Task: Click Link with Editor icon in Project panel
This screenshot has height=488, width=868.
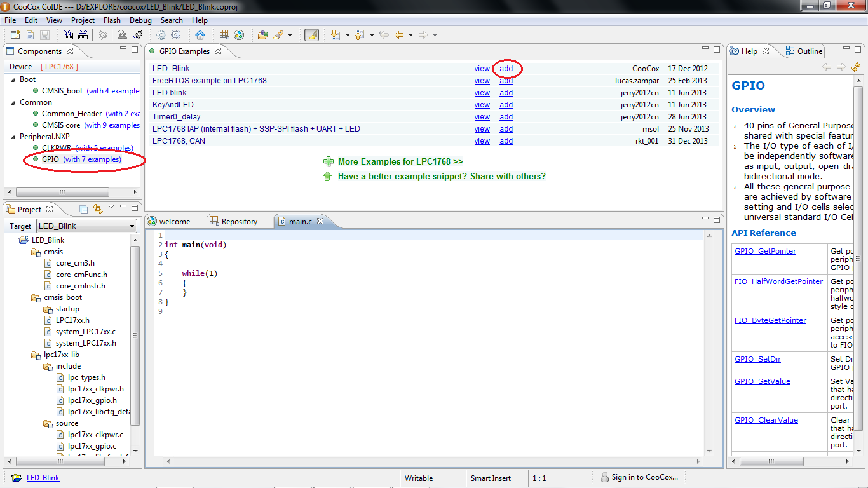Action: pos(98,209)
